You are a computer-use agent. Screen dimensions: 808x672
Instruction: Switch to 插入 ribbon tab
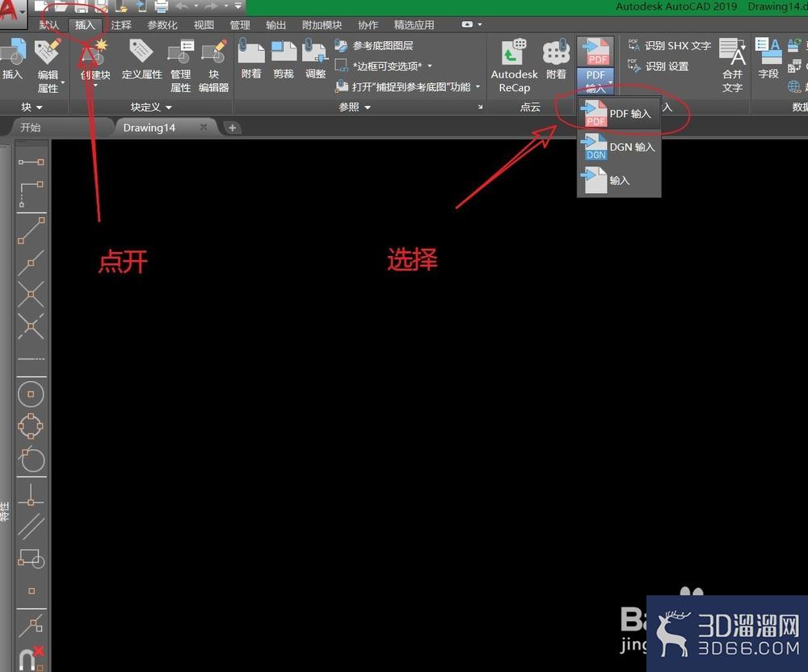(85, 25)
